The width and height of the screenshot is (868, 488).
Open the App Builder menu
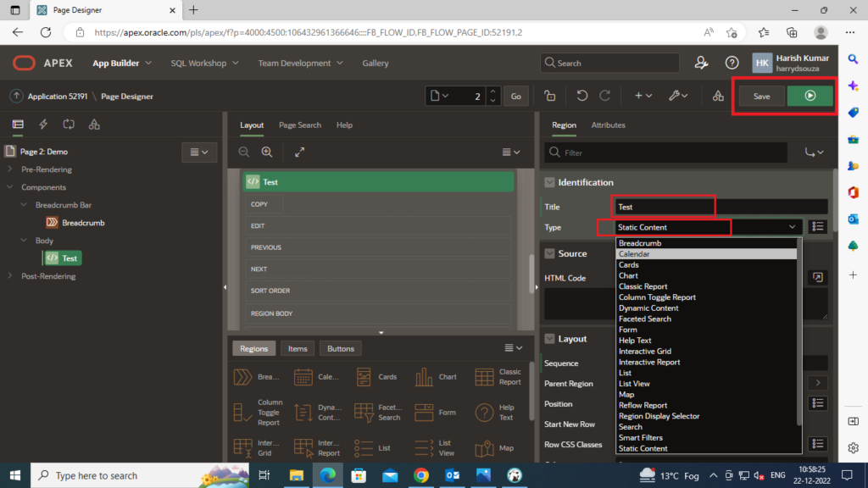click(122, 63)
